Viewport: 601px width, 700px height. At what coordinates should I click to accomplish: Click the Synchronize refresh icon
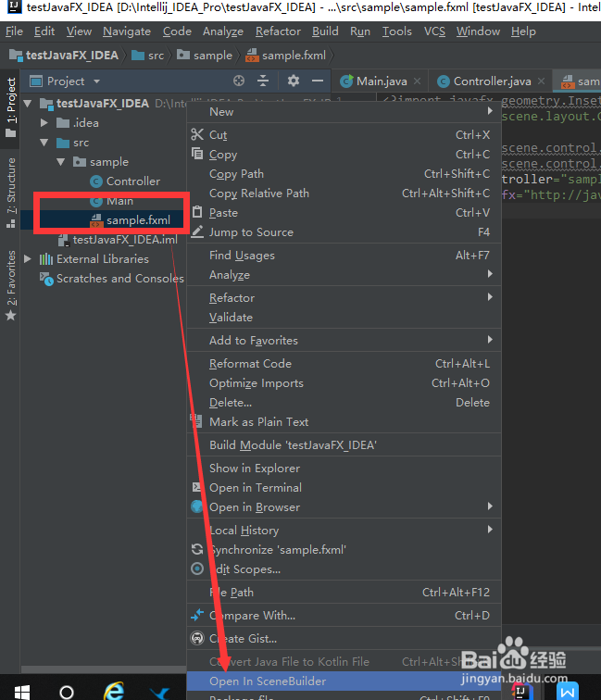[x=197, y=549]
